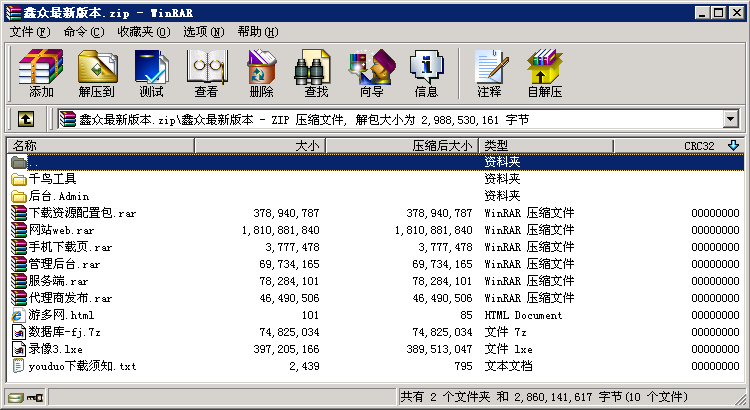The height and width of the screenshot is (410, 750).
Task: Click the 注释 (Comment) toolbar icon
Action: click(x=489, y=73)
